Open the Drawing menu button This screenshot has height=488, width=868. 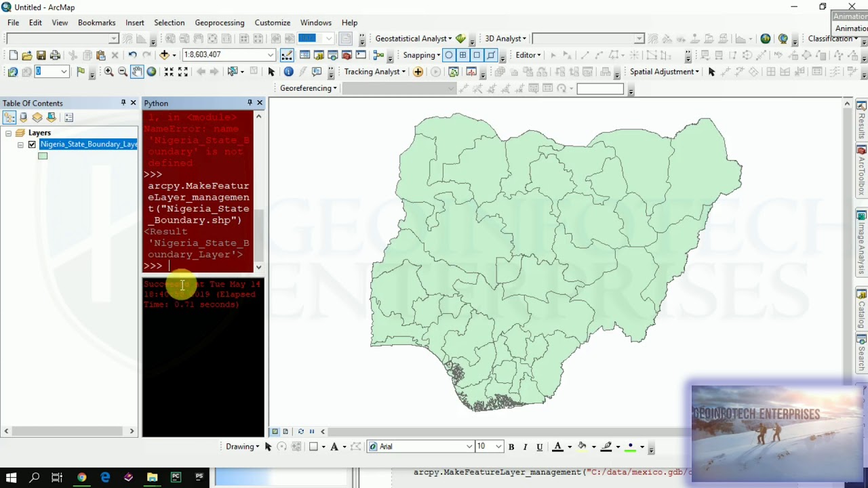click(243, 447)
